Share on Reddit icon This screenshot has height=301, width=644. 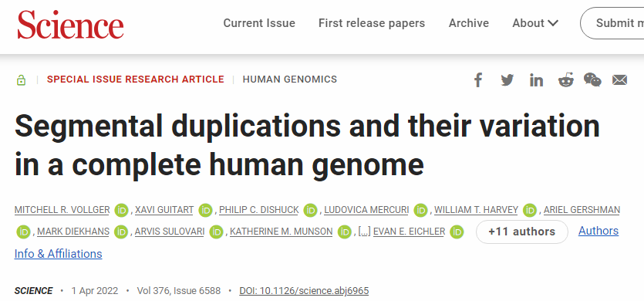(x=565, y=79)
